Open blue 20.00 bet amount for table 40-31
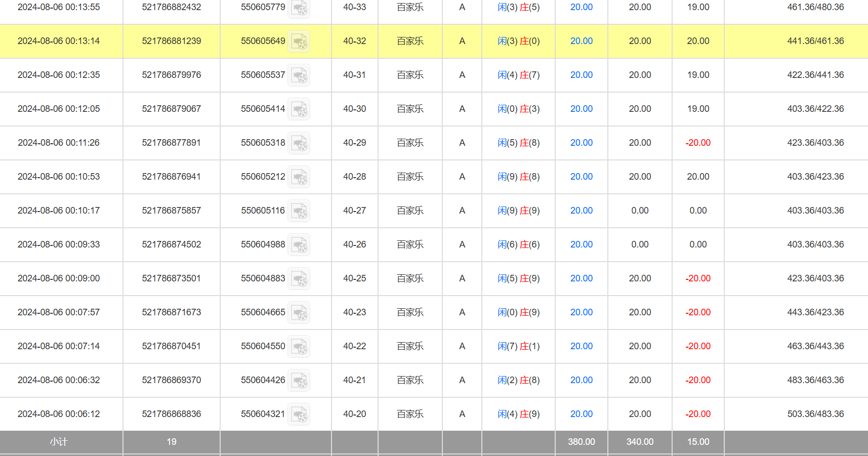This screenshot has height=456, width=868. click(581, 75)
